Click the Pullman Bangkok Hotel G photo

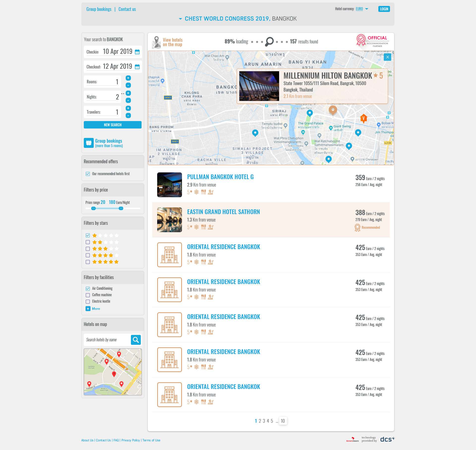coord(170,185)
